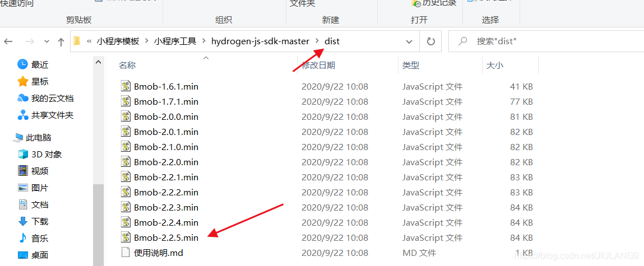Select Bmob-2.0.1.min file icon
644x266 pixels.
click(126, 132)
